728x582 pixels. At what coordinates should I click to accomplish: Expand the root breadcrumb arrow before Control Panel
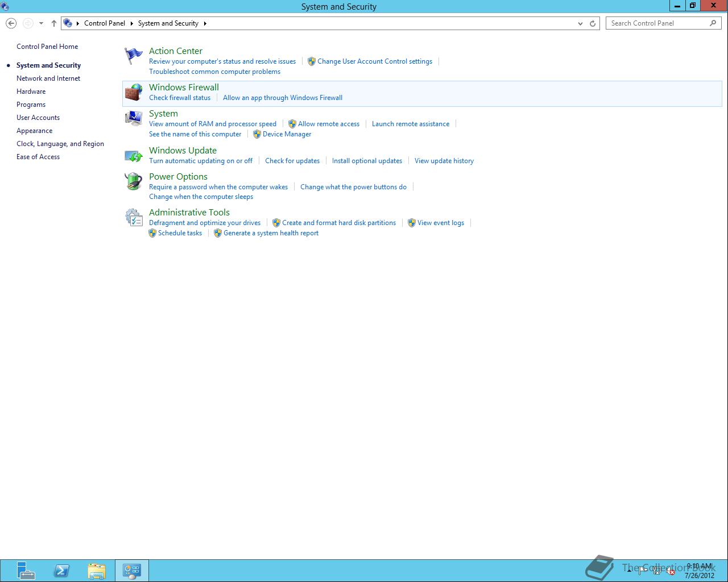point(77,23)
